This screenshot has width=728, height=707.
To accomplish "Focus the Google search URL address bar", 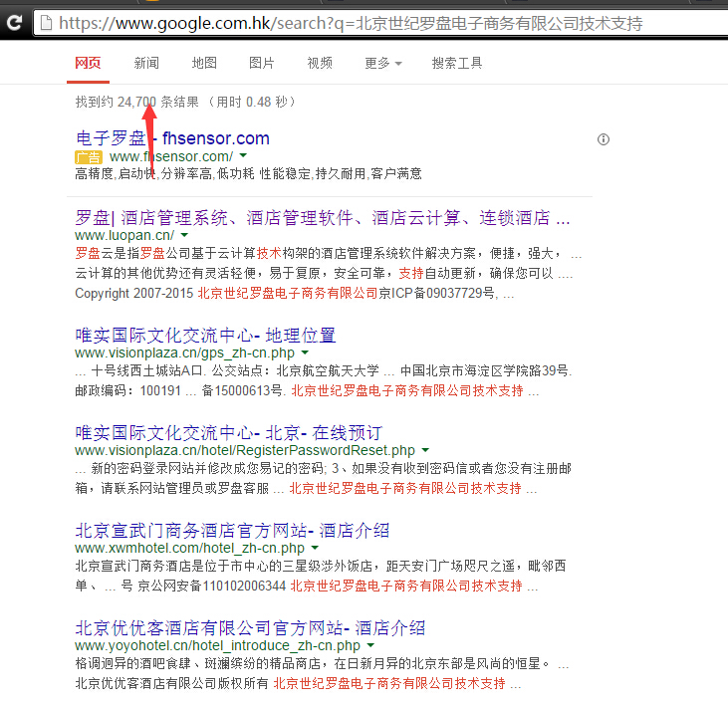I will click(380, 23).
